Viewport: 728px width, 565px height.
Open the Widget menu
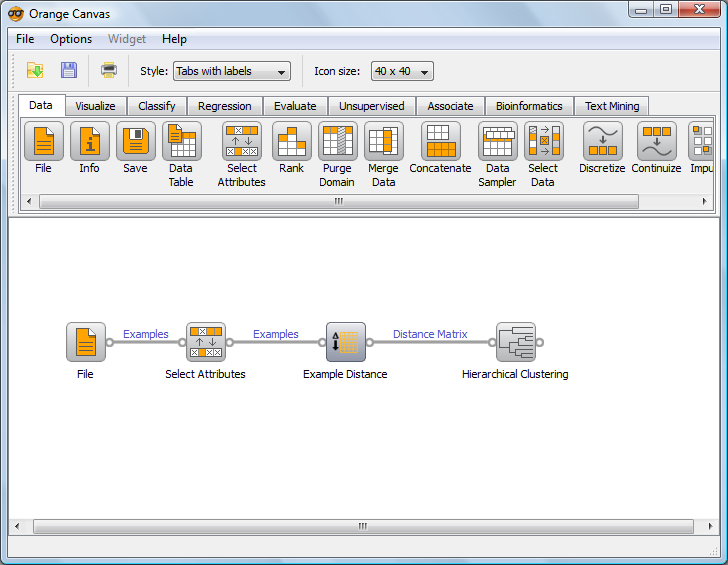coord(127,39)
